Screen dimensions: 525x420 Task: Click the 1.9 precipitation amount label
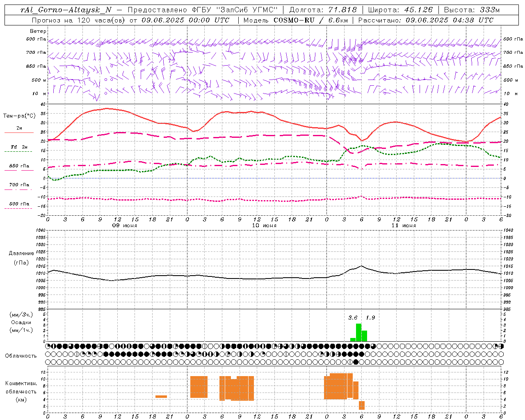370,318
